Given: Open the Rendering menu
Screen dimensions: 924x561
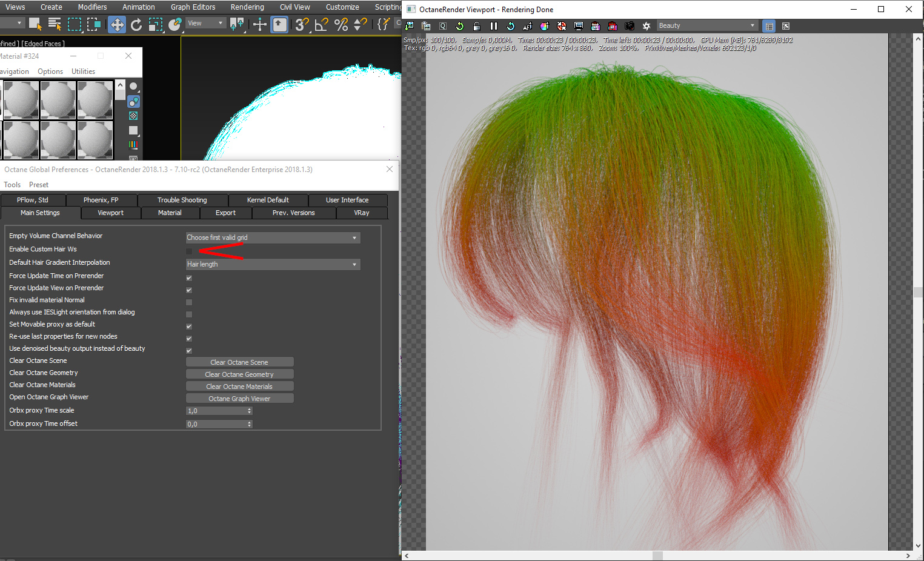Looking at the screenshot, I should [x=247, y=7].
